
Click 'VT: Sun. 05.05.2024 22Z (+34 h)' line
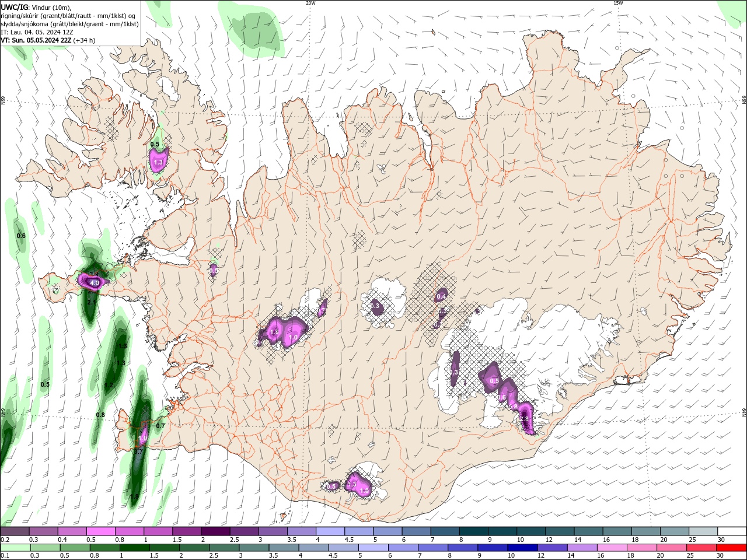tap(48, 40)
